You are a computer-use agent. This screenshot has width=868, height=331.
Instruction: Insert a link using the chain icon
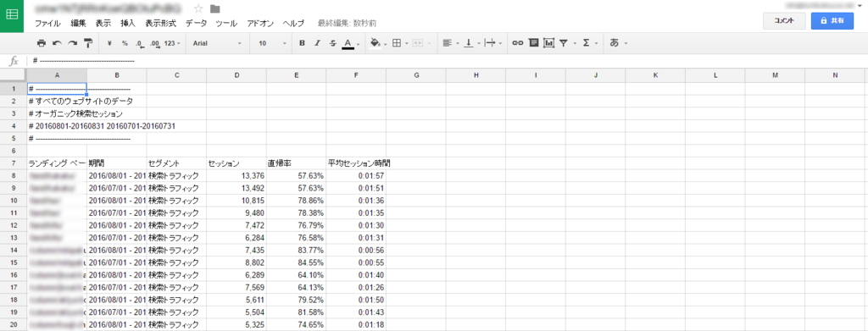pos(518,43)
